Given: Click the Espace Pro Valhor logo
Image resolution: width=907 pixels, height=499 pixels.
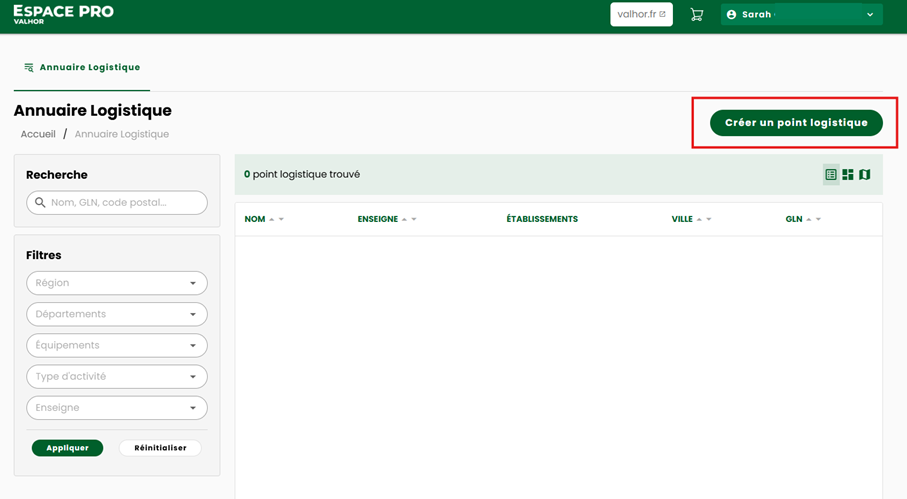Looking at the screenshot, I should point(64,14).
